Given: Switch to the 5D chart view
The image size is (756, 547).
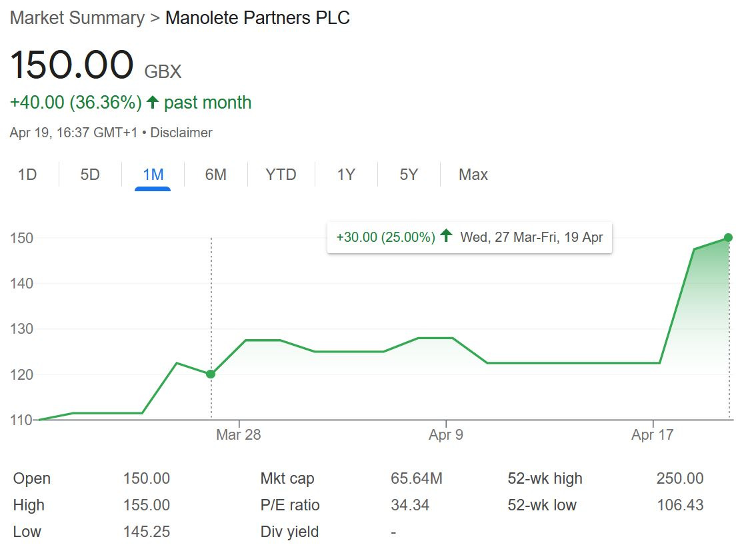Looking at the screenshot, I should (x=91, y=174).
